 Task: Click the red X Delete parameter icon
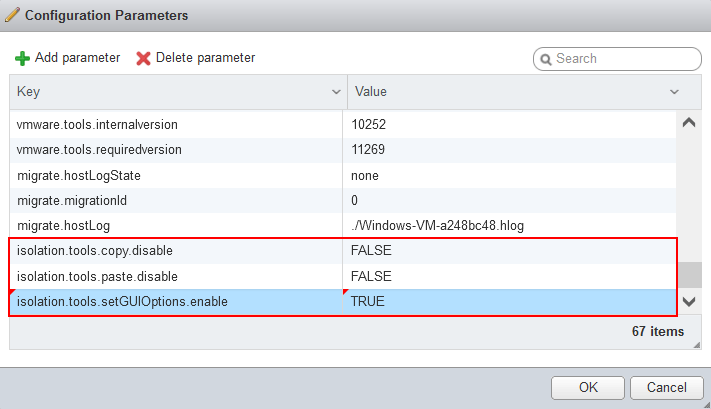[x=143, y=58]
